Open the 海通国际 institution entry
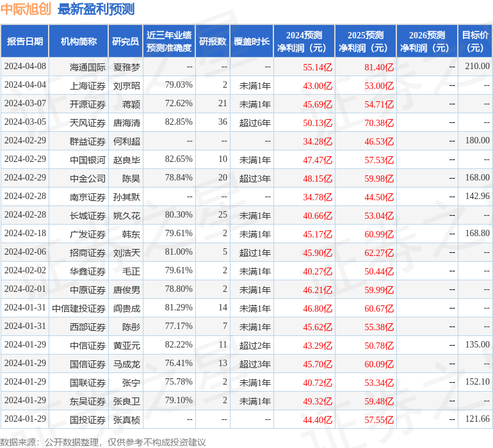This screenshot has height=448, width=493. (88, 67)
